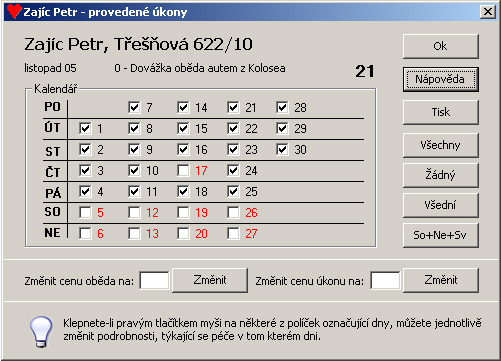
Task: Open Nápověda help
Action: (441, 79)
